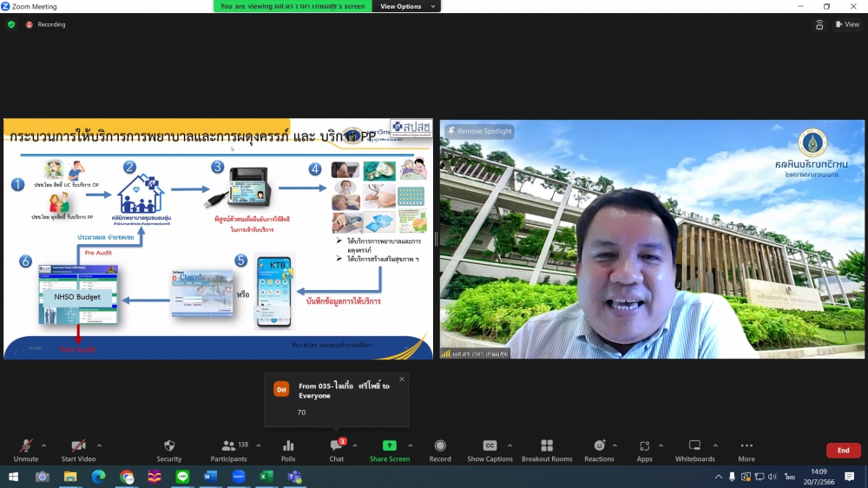Click the green encryption shield icon
Image resolution: width=868 pixels, height=488 pixels.
point(11,24)
